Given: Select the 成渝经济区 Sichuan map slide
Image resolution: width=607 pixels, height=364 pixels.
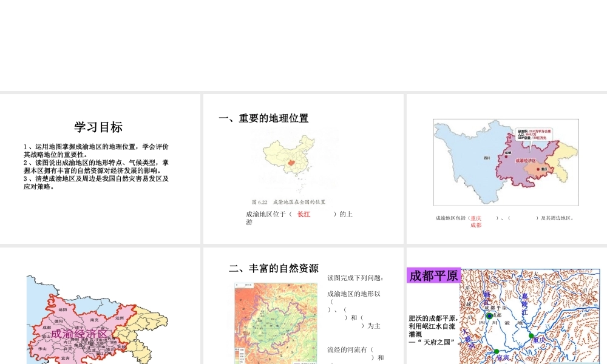Looking at the screenshot, I should (x=507, y=169).
